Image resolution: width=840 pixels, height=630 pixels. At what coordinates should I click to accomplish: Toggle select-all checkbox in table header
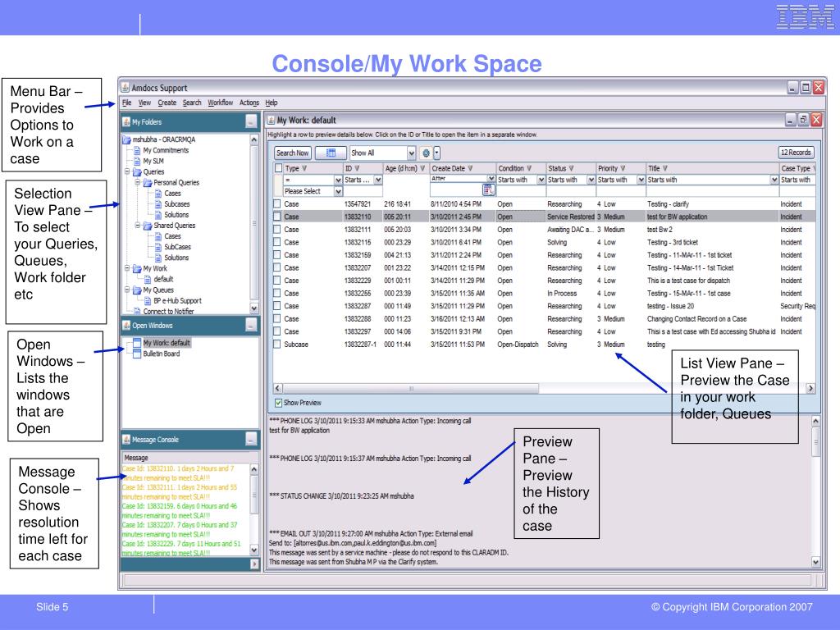(279, 168)
